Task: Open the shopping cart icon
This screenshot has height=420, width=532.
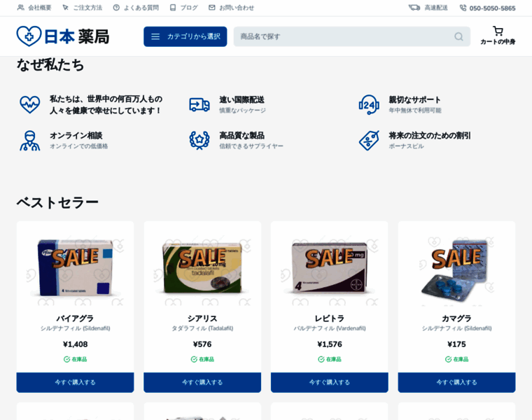Action: pyautogui.click(x=498, y=31)
